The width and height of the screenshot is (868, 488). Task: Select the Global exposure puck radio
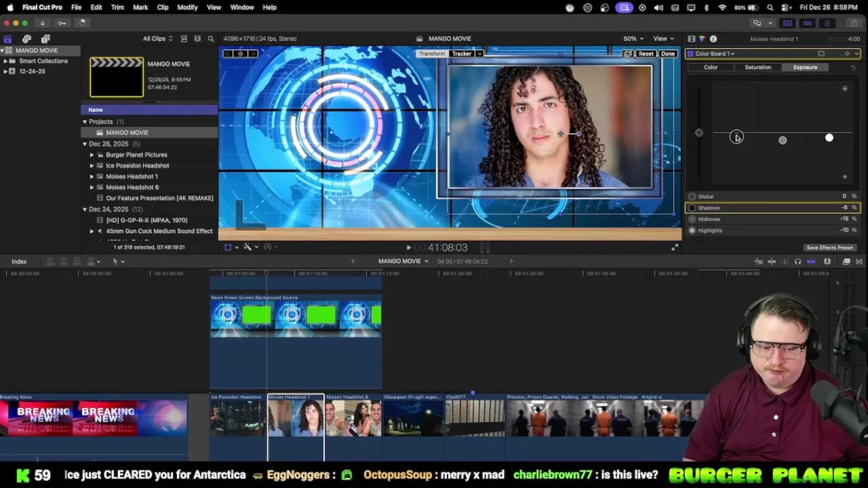coord(692,197)
